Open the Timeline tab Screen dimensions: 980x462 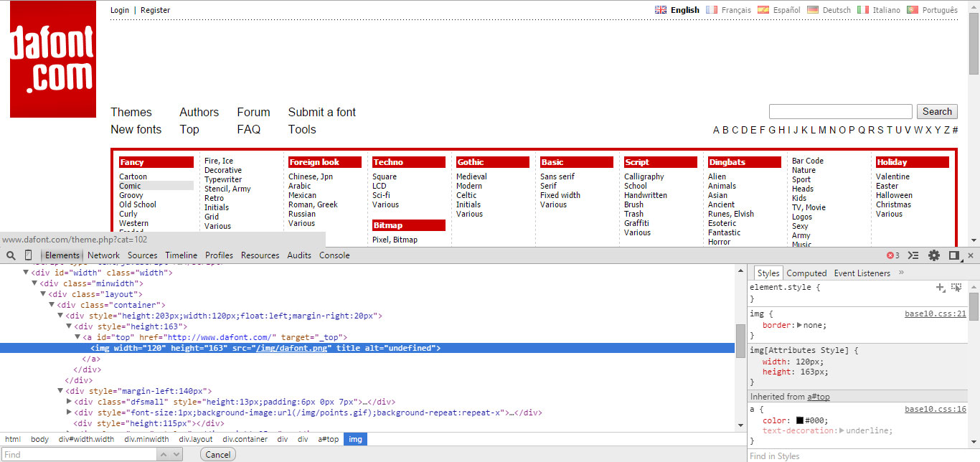pos(181,255)
